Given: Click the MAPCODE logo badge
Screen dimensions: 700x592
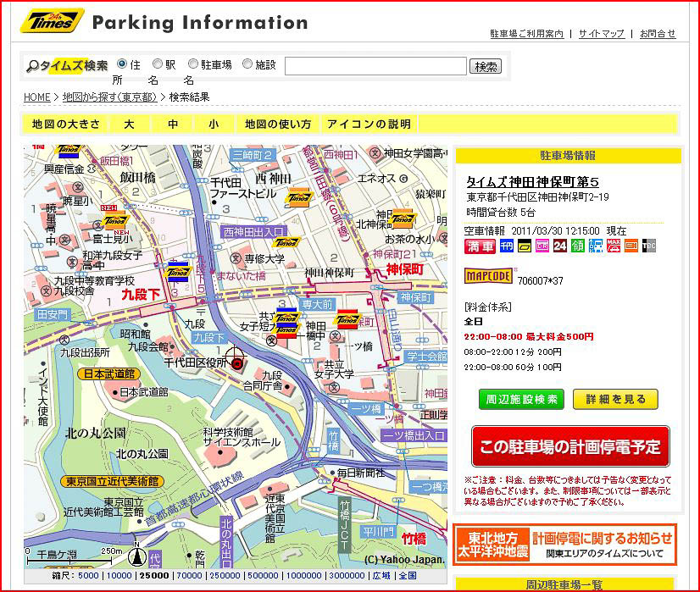Looking at the screenshot, I should tap(488, 275).
